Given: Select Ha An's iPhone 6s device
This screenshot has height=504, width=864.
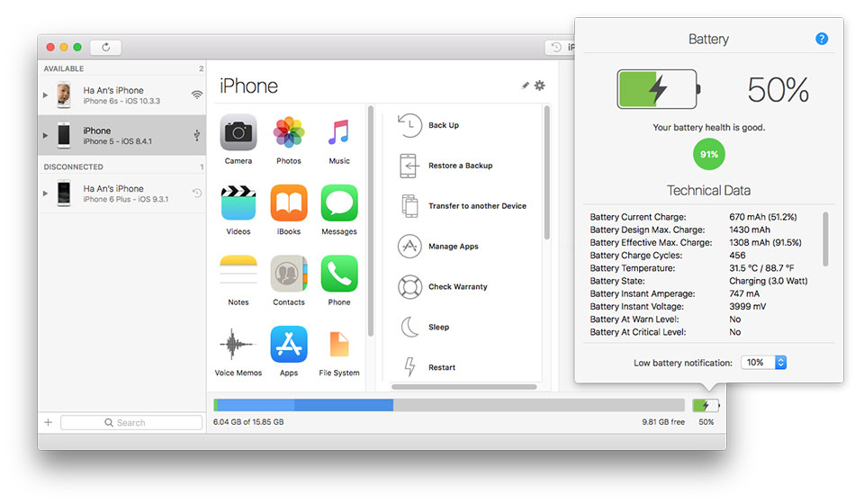Looking at the screenshot, I should pos(121,94).
